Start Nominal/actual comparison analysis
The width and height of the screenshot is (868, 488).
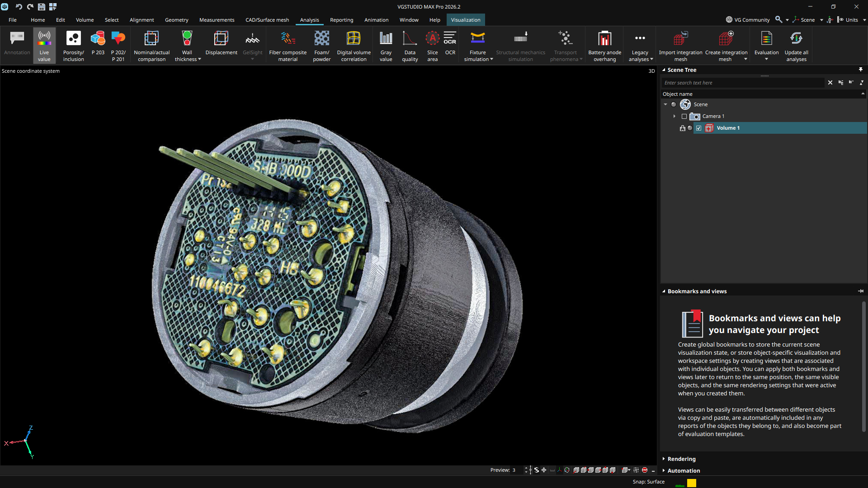coord(152,46)
